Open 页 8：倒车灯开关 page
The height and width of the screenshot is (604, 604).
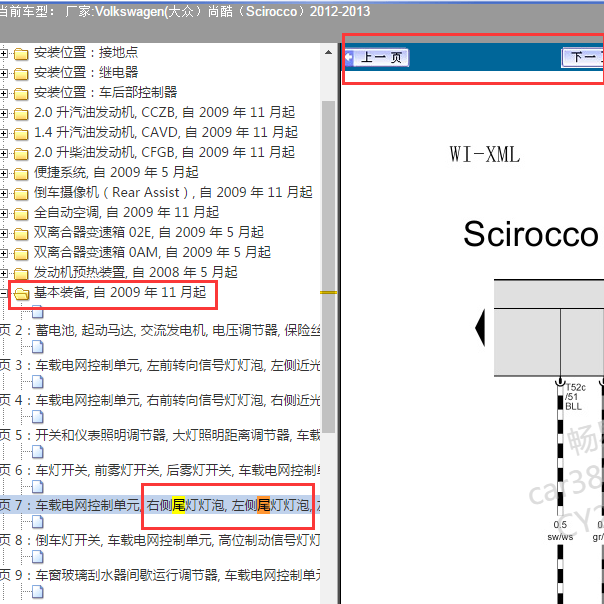click(160, 540)
